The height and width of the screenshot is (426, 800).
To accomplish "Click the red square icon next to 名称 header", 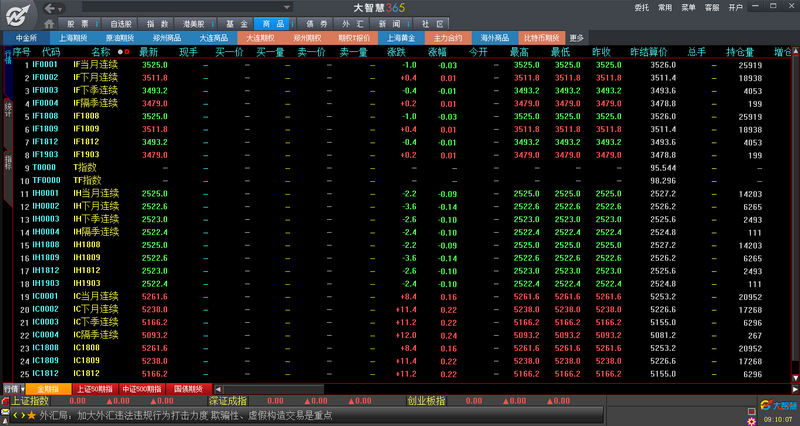I will pyautogui.click(x=127, y=52).
